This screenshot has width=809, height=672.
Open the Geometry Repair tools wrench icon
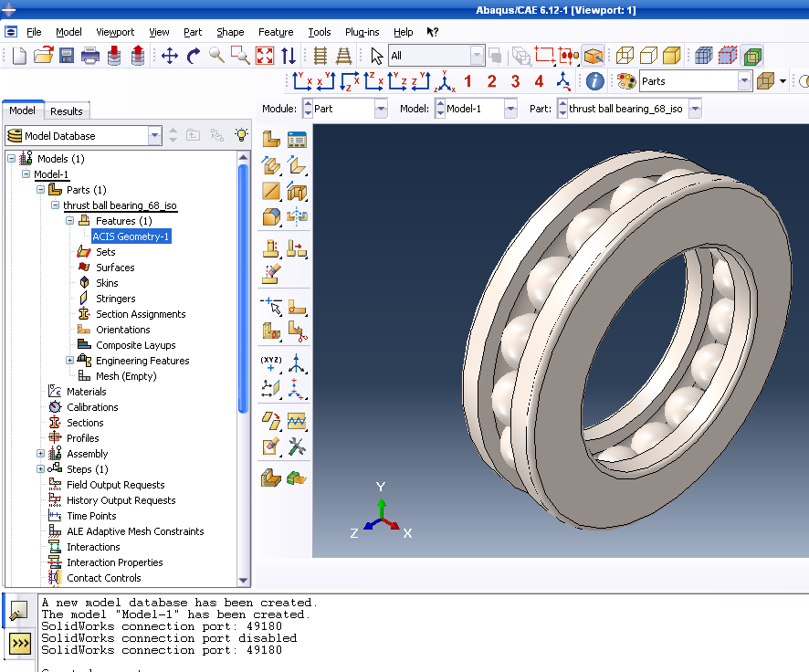click(297, 446)
